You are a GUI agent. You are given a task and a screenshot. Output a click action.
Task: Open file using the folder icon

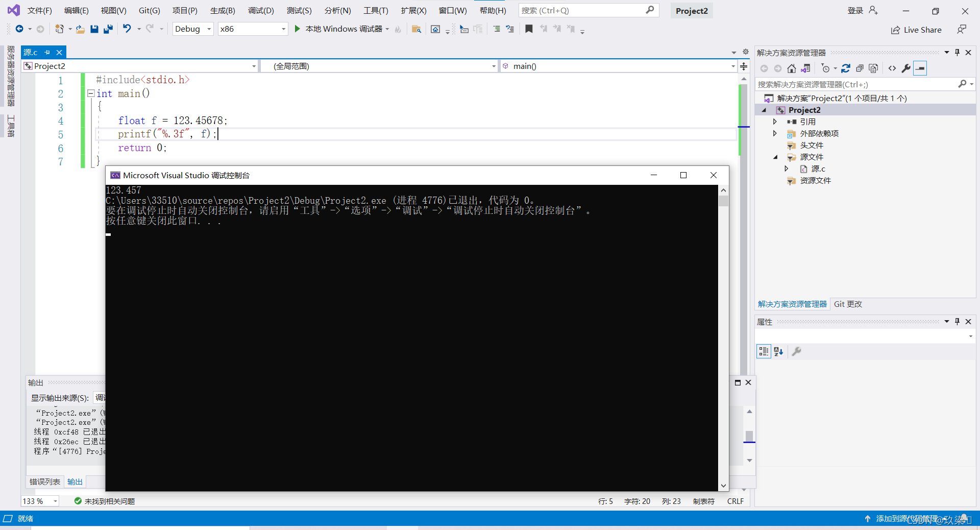[80, 29]
